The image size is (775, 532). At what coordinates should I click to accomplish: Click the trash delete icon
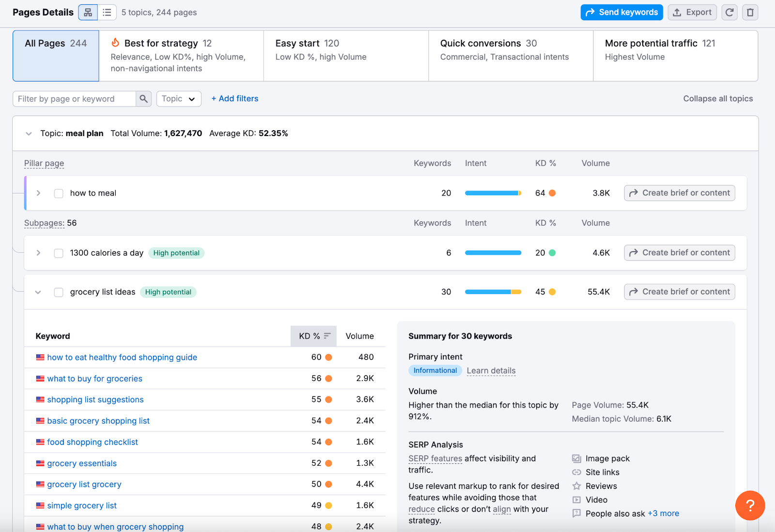click(750, 13)
